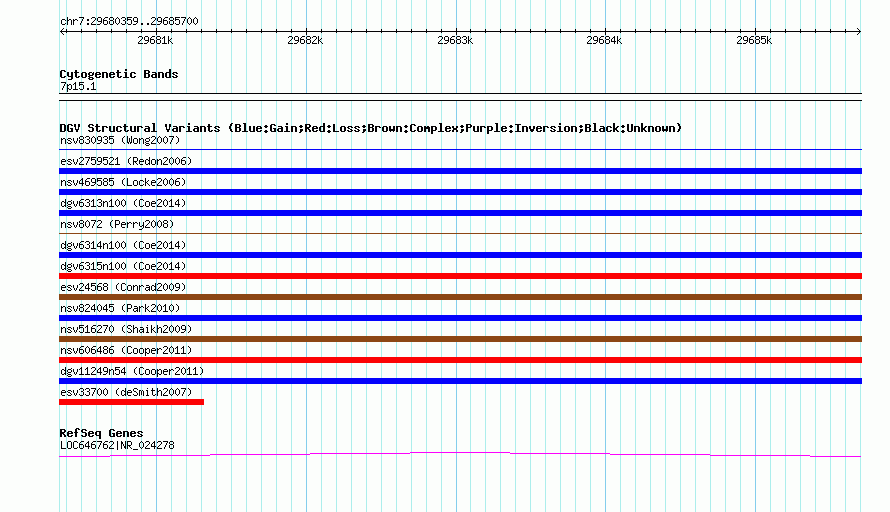
Task: Click the 29683k ruler tick label
Action: [x=455, y=40]
